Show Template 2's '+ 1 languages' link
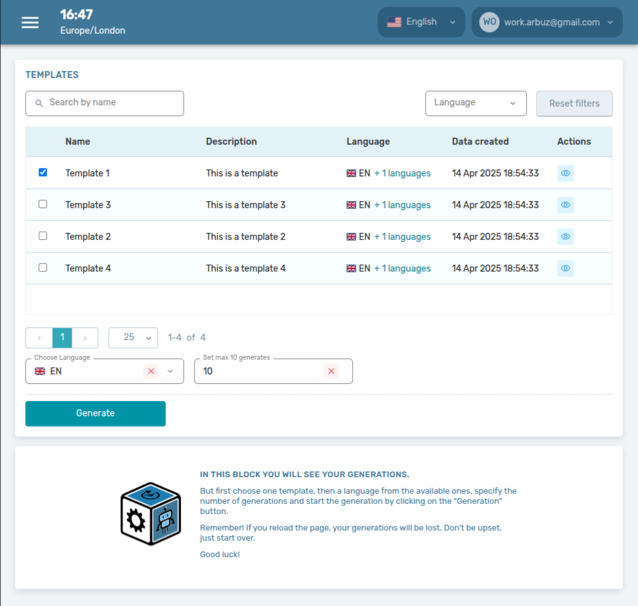Screen dimensions: 638x606 (402, 237)
